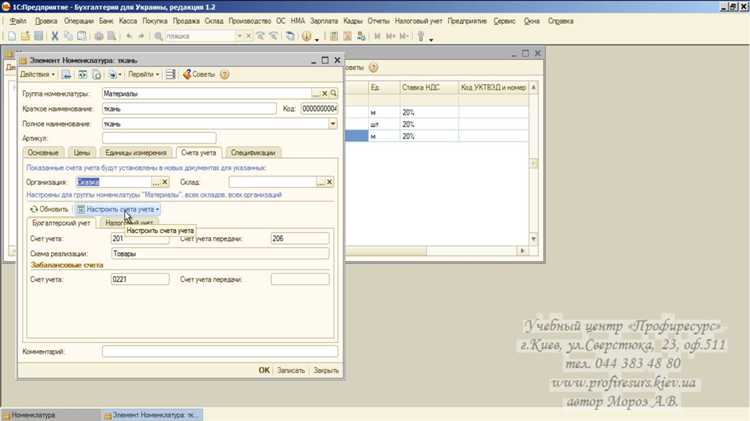The width and height of the screenshot is (750, 421).
Task: Click the Советы button in dialog toolbar
Action: tap(199, 74)
